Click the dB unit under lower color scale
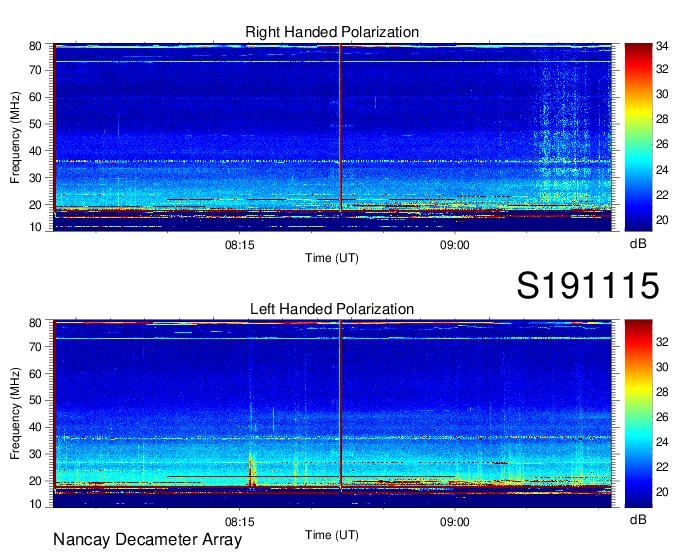The width and height of the screenshot is (680, 552). (638, 519)
